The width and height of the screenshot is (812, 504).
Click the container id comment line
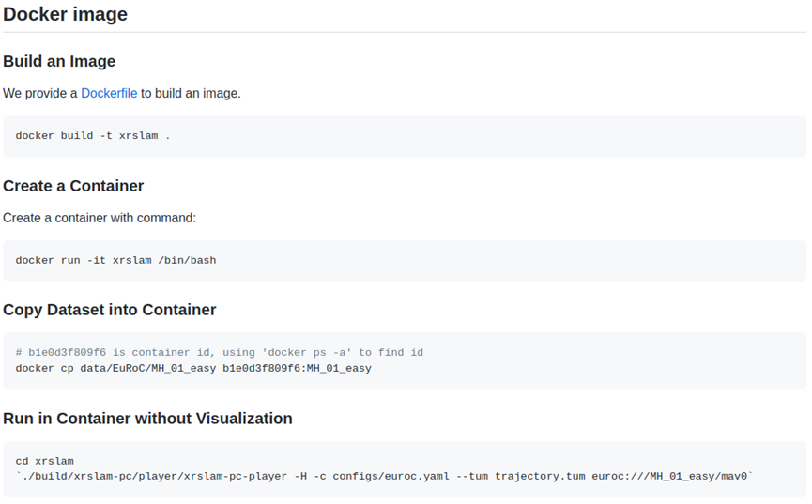click(219, 352)
